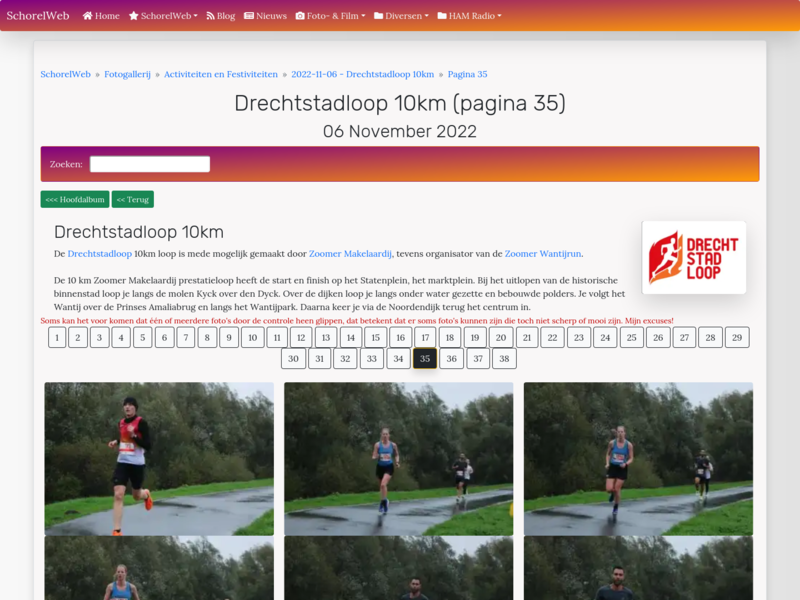This screenshot has width=800, height=600.
Task: Go to gallery page 19
Action: 475,337
